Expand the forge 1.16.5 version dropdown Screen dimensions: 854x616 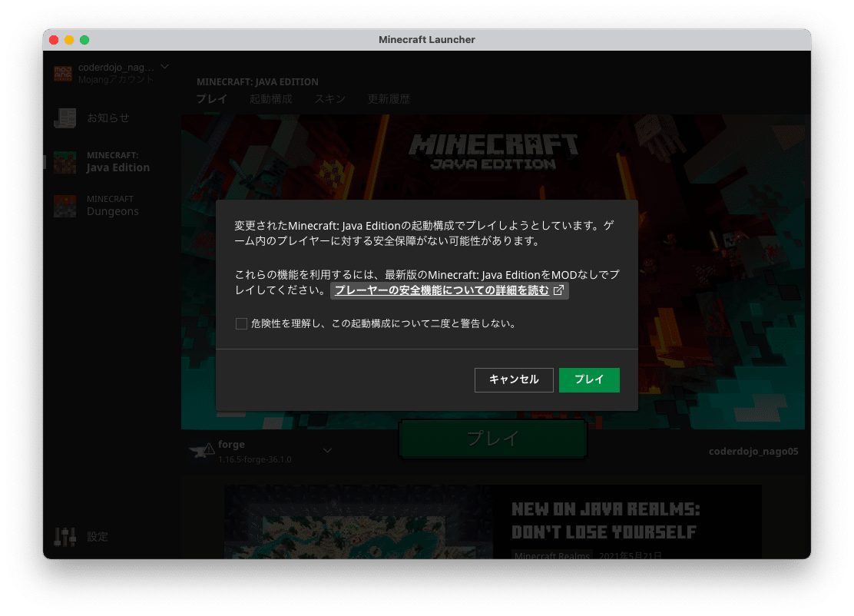pos(327,450)
